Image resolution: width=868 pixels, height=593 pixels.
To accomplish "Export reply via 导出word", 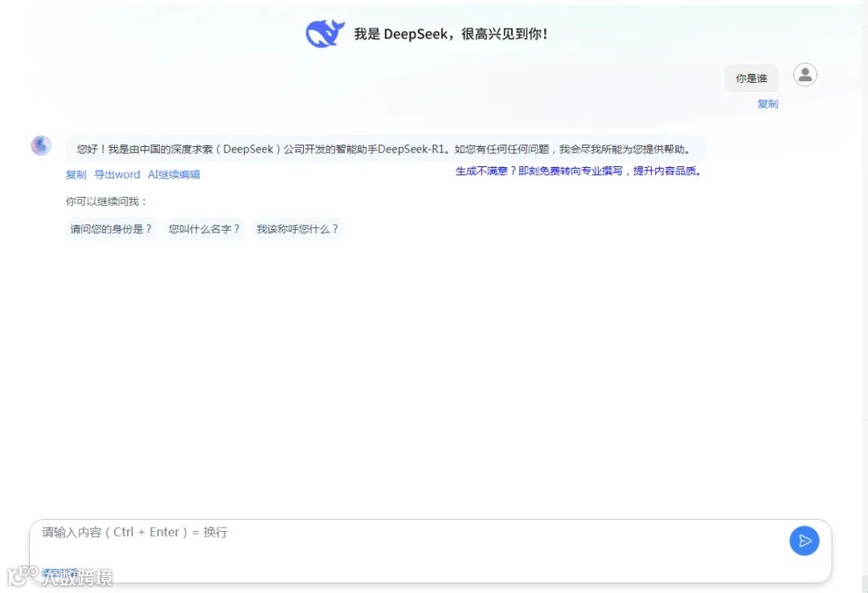I will click(x=117, y=174).
